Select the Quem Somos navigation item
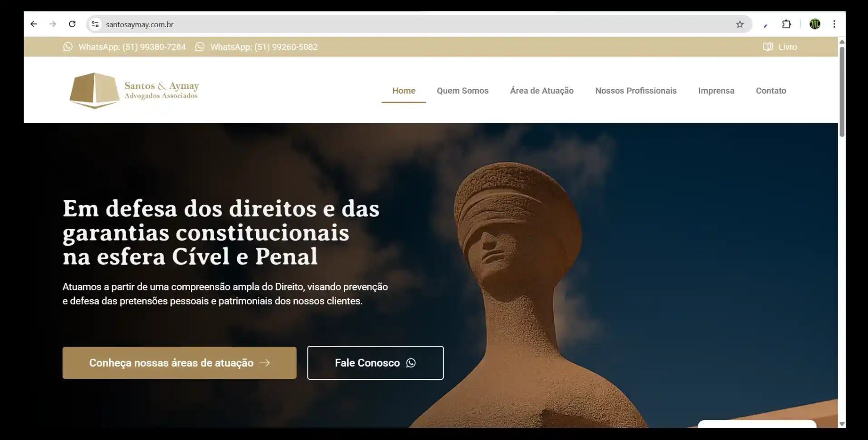The image size is (868, 440). pyautogui.click(x=463, y=91)
